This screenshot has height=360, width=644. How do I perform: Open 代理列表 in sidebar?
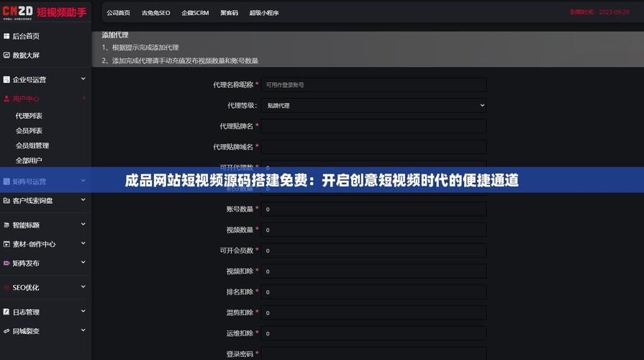[x=29, y=116]
